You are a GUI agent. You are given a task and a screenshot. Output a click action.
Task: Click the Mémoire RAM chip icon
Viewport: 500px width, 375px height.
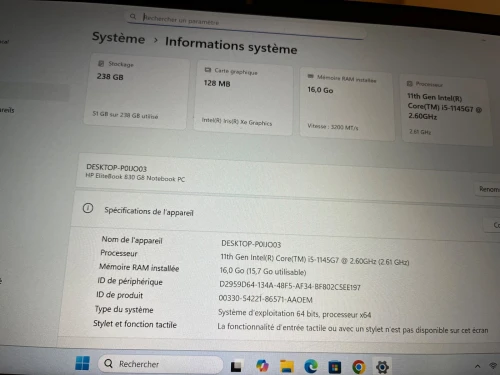click(311, 76)
